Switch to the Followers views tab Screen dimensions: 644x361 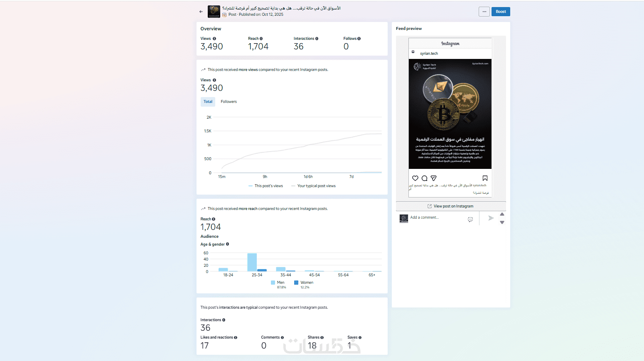click(229, 102)
